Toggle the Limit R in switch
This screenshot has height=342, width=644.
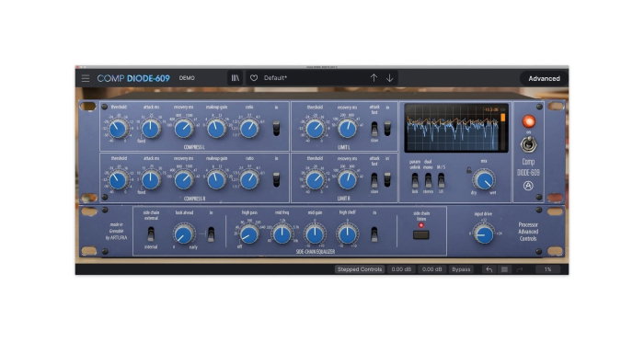click(x=387, y=180)
